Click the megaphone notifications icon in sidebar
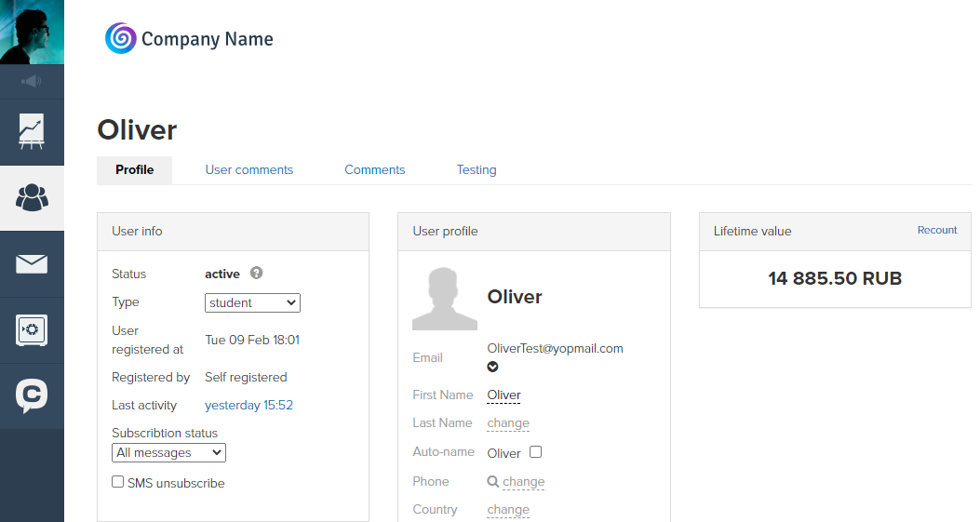Screen dimensions: 980x522 (x=32, y=81)
